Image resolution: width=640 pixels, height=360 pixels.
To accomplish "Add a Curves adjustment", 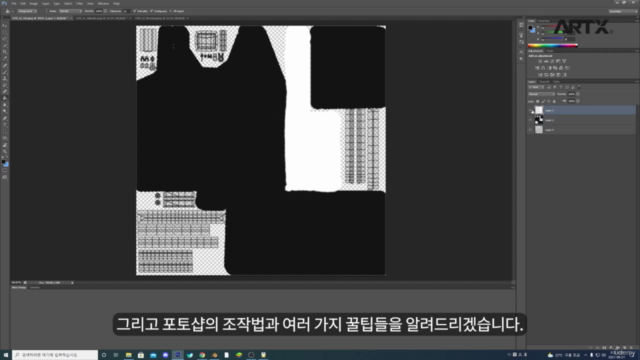I will (x=552, y=61).
